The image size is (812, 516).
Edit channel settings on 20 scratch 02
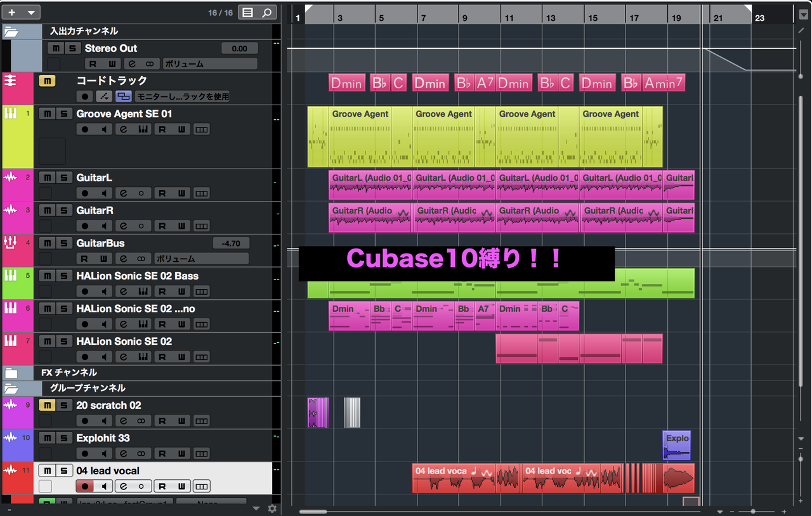[x=124, y=421]
